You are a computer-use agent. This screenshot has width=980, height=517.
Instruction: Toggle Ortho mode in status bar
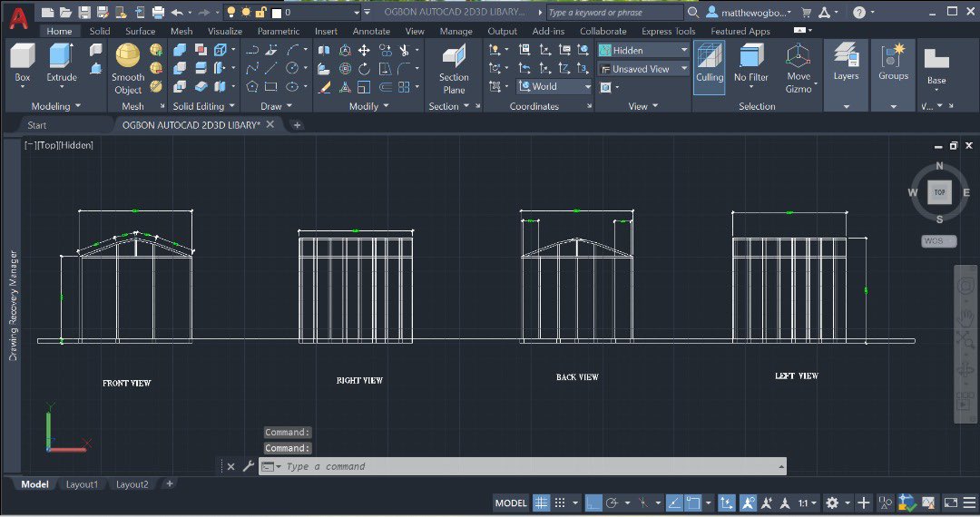coord(593,502)
